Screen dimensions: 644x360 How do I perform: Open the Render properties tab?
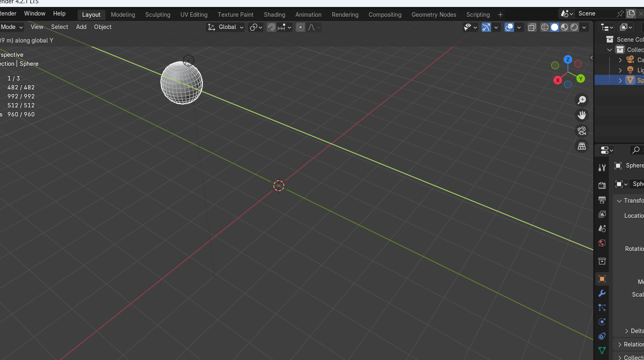point(602,186)
